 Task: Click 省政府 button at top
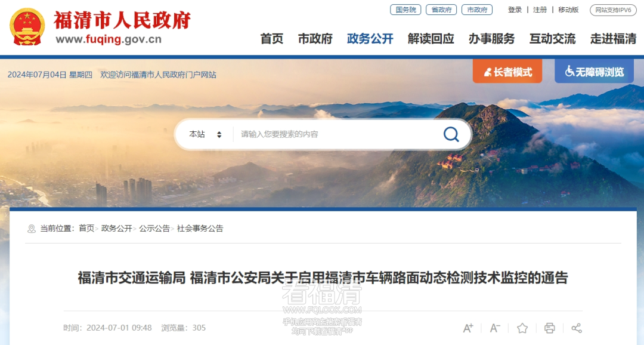pos(441,10)
